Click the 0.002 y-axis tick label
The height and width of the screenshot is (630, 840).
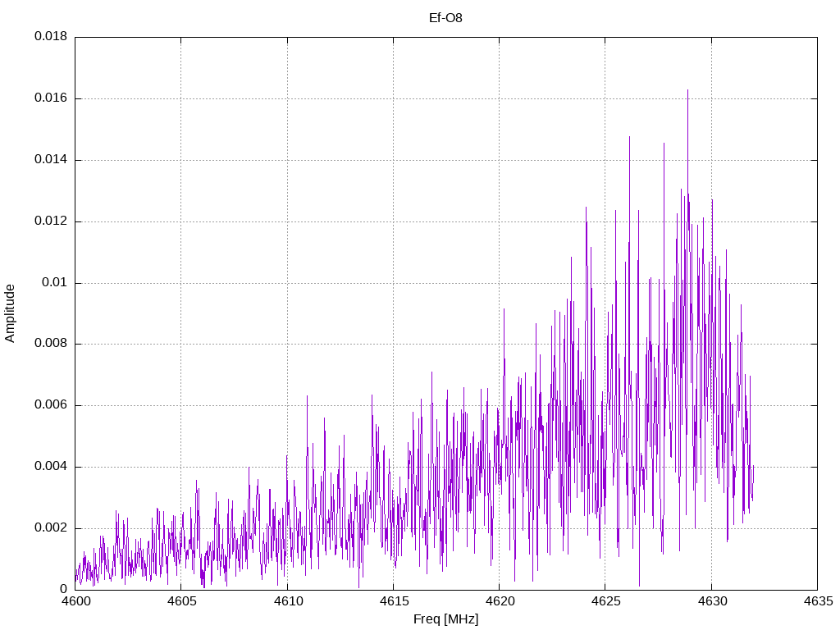click(51, 527)
